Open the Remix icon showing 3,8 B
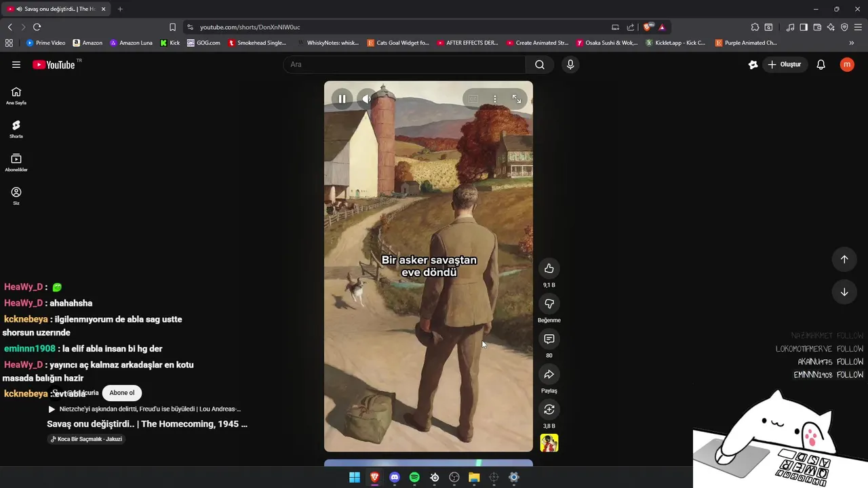 tap(549, 409)
